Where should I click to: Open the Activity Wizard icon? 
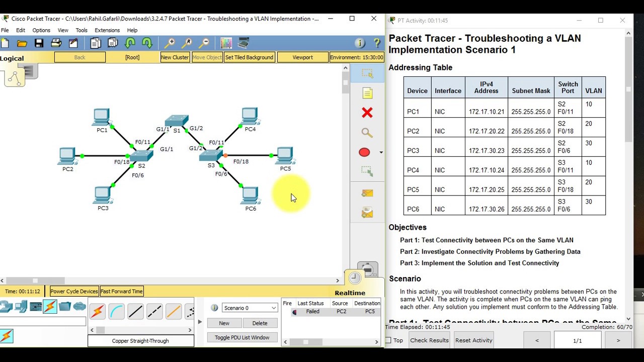[73, 43]
